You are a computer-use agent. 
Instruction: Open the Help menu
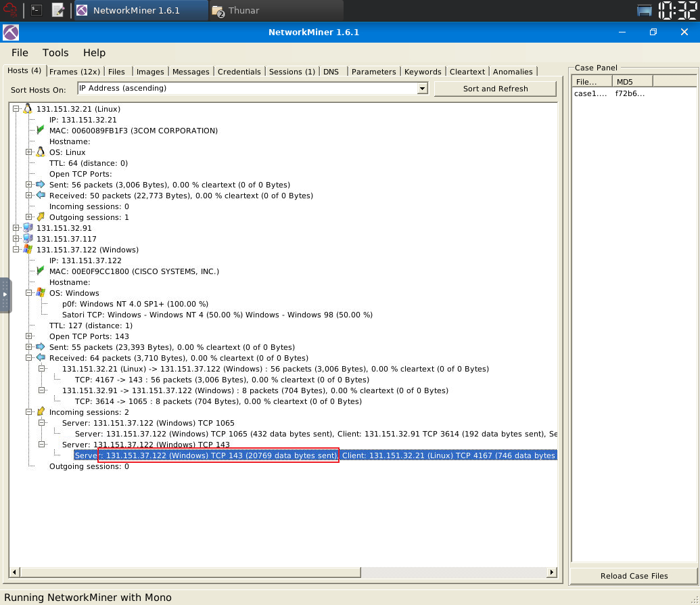(94, 53)
